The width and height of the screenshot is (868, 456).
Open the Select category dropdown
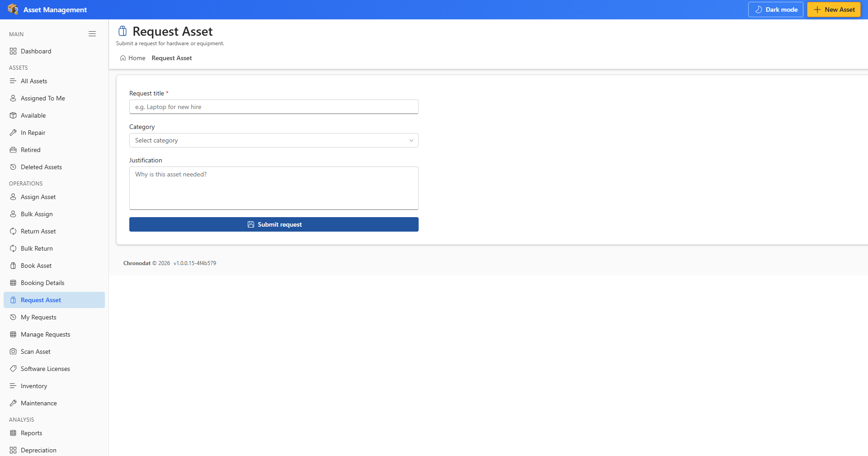click(274, 140)
